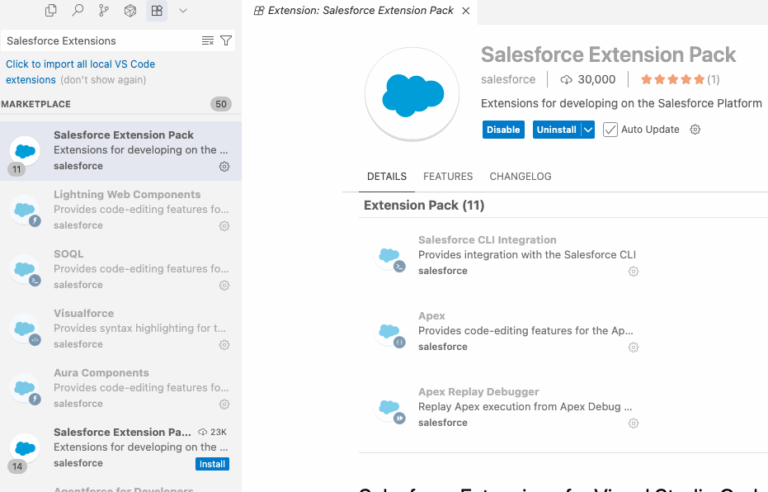Image resolution: width=768 pixels, height=492 pixels.
Task: Select the 23K-download Salesforce Extension Pack row
Action: [120, 448]
